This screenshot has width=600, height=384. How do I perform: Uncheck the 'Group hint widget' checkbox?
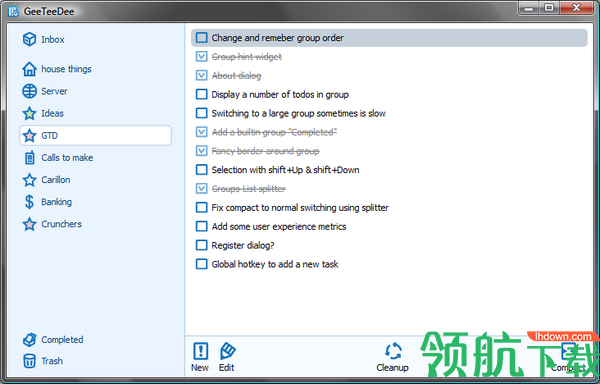(x=202, y=57)
